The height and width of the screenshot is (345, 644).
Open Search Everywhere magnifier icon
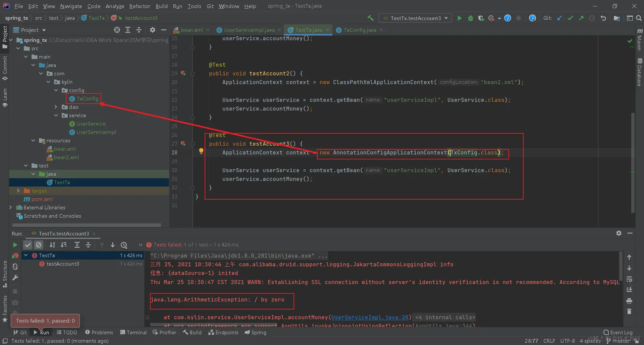click(x=639, y=18)
